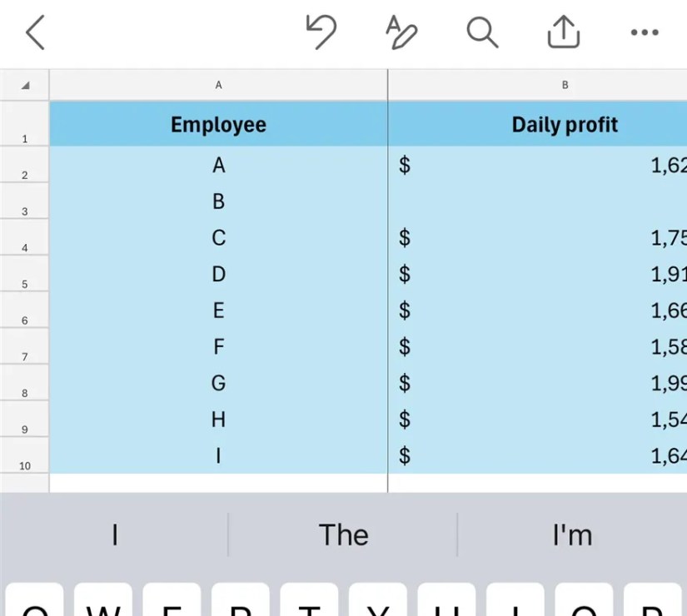Tap the W key on keyboard
687x616 pixels.
pyautogui.click(x=103, y=599)
